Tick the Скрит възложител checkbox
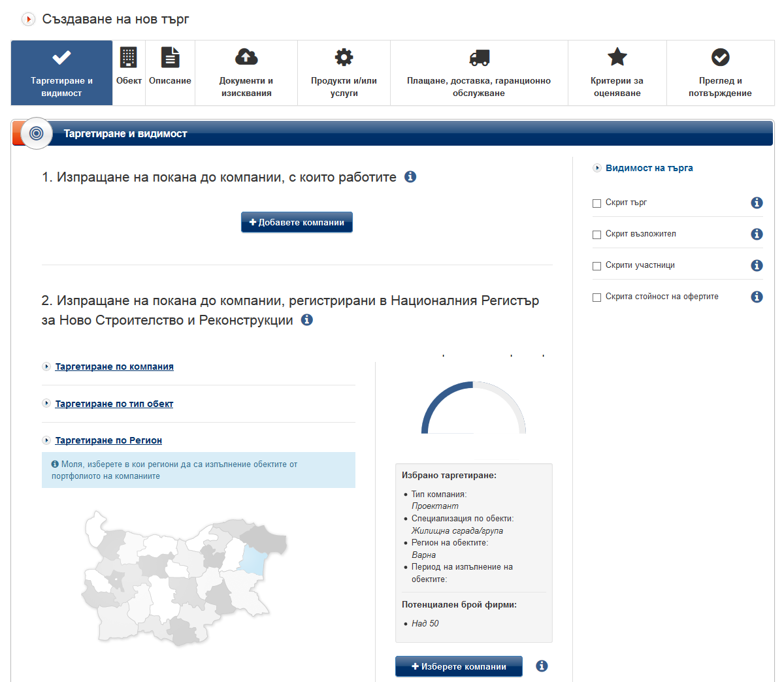 [x=596, y=235]
